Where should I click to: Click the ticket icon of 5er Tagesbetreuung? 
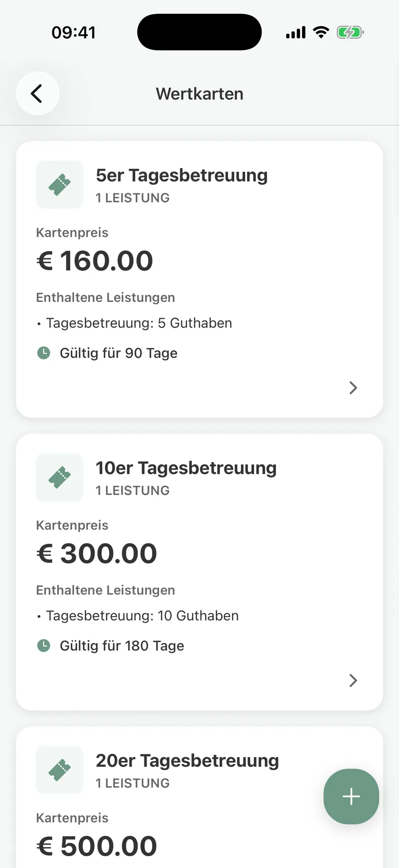59,184
